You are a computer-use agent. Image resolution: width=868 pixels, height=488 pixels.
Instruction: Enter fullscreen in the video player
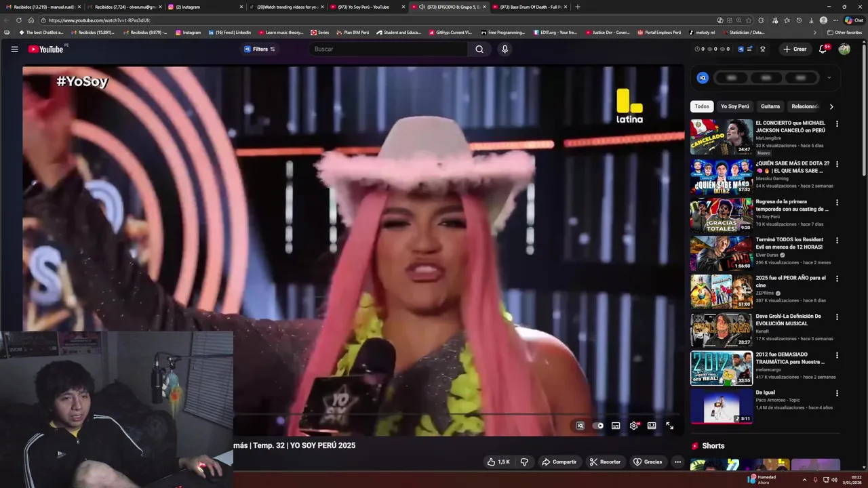(670, 426)
